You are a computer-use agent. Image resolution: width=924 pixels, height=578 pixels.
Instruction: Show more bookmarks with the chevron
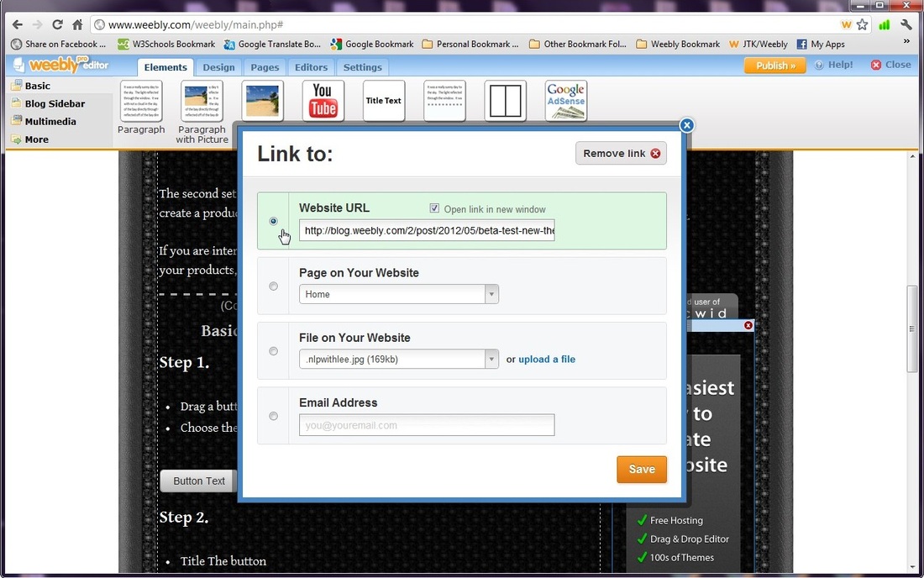(x=906, y=41)
